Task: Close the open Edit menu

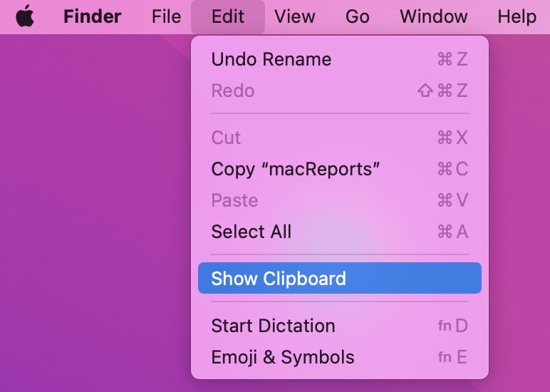Action: [228, 16]
